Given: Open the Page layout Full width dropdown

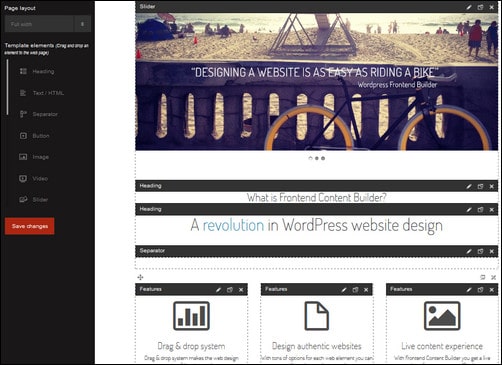Looking at the screenshot, I should click(x=48, y=24).
